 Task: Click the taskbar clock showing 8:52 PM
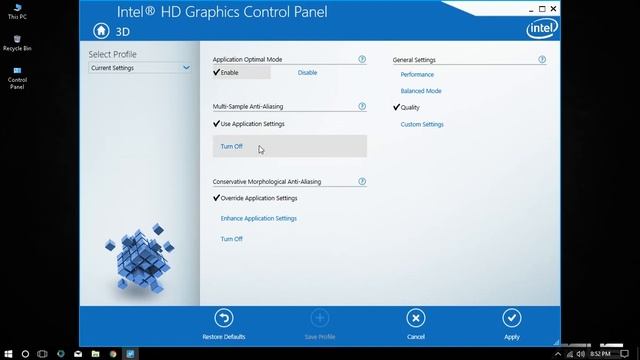pos(600,354)
